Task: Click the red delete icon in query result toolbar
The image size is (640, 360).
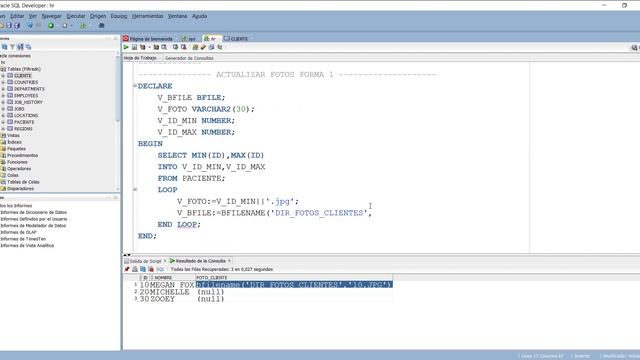Action: [x=151, y=269]
